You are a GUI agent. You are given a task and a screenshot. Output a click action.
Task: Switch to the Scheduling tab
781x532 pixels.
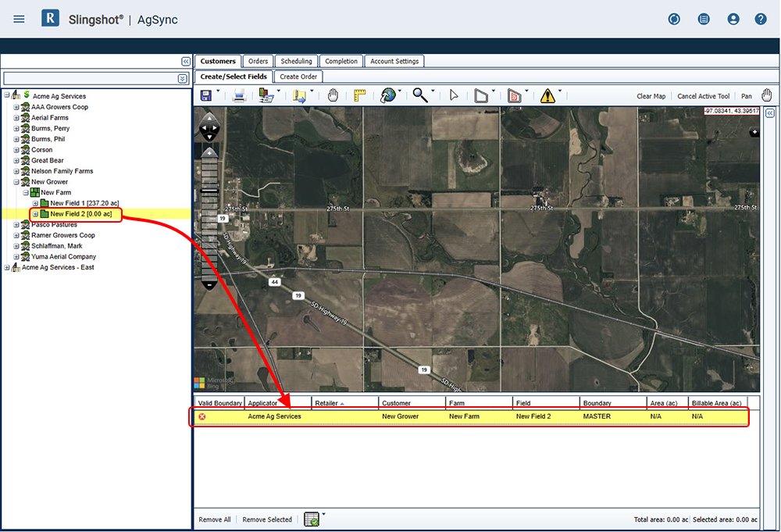point(296,61)
